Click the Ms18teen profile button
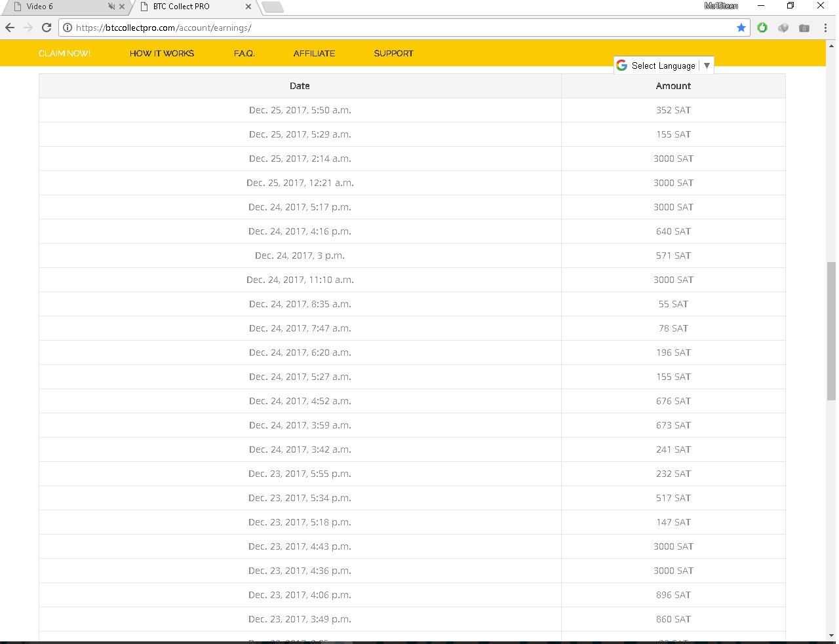 coord(721,6)
